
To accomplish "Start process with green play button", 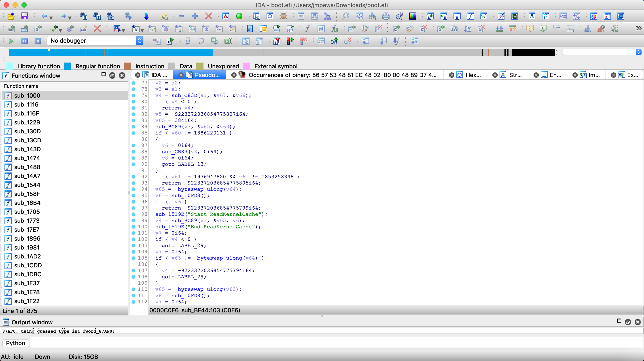I will tap(11, 41).
